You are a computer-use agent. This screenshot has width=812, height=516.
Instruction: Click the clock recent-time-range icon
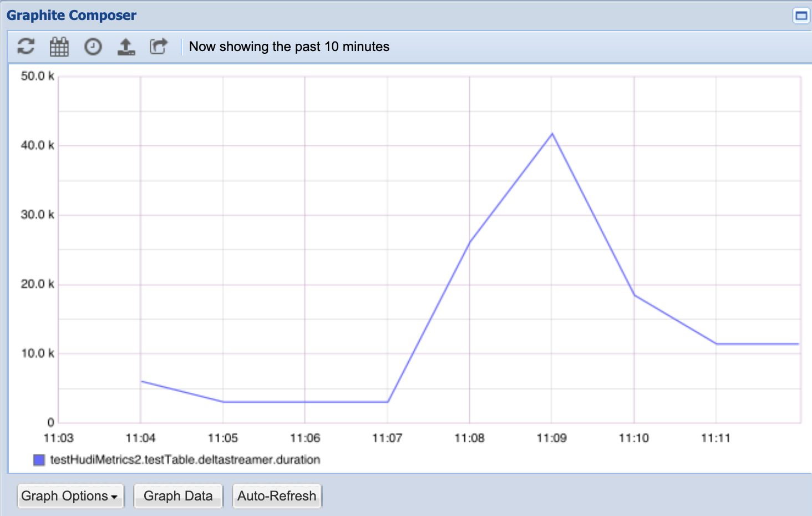(93, 47)
